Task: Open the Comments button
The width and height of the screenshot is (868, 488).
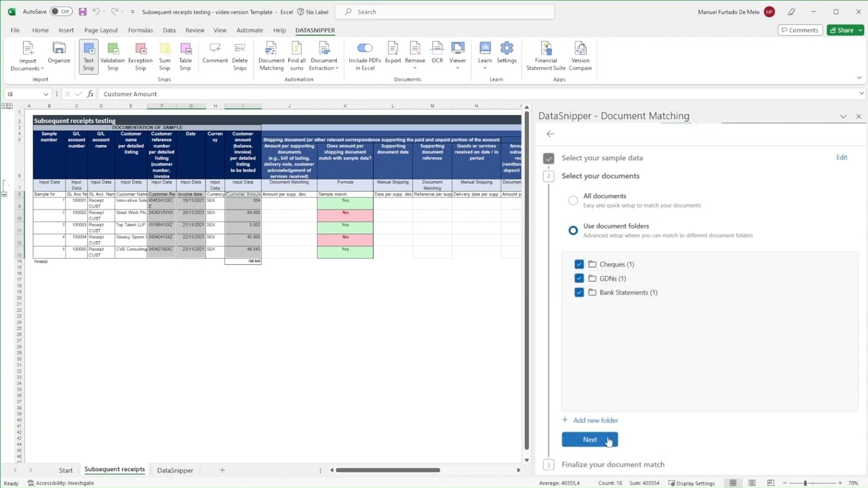Action: 799,30
